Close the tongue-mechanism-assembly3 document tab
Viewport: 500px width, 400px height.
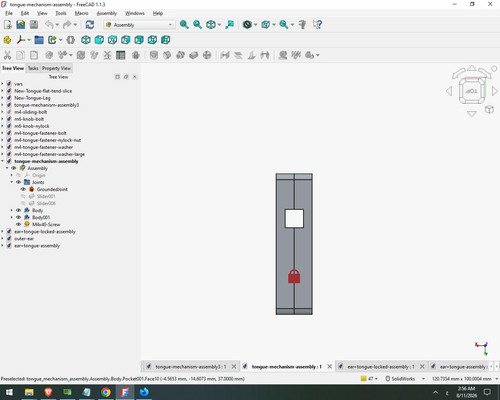pyautogui.click(x=234, y=367)
